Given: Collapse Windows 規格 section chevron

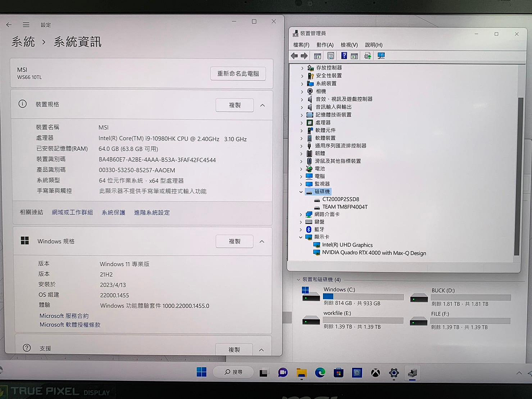Looking at the screenshot, I should pyautogui.click(x=262, y=241).
